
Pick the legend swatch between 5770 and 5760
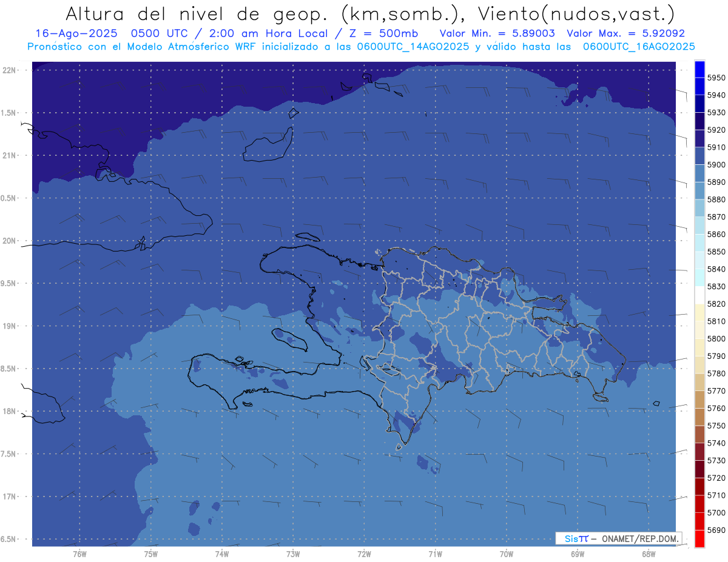click(x=699, y=400)
